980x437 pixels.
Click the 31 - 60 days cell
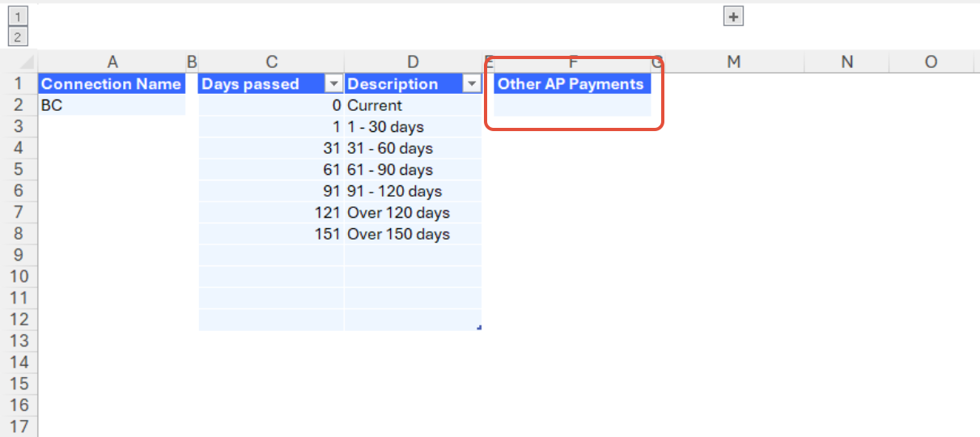[413, 148]
